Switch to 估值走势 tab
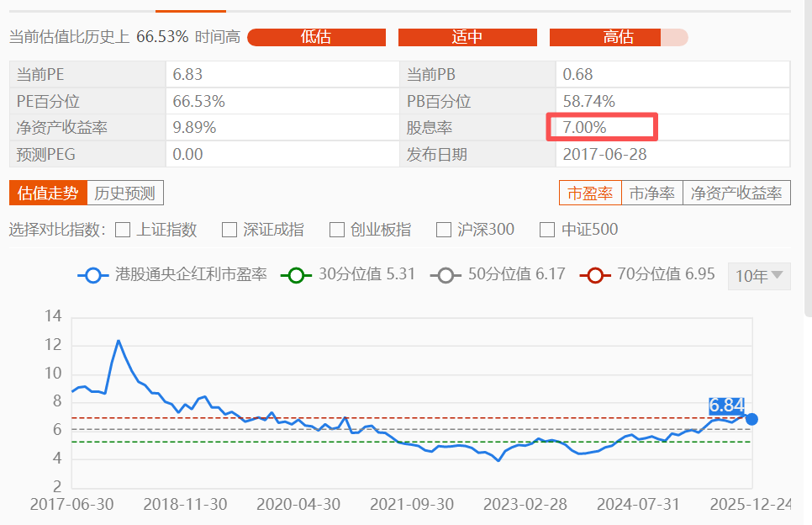 pos(48,193)
